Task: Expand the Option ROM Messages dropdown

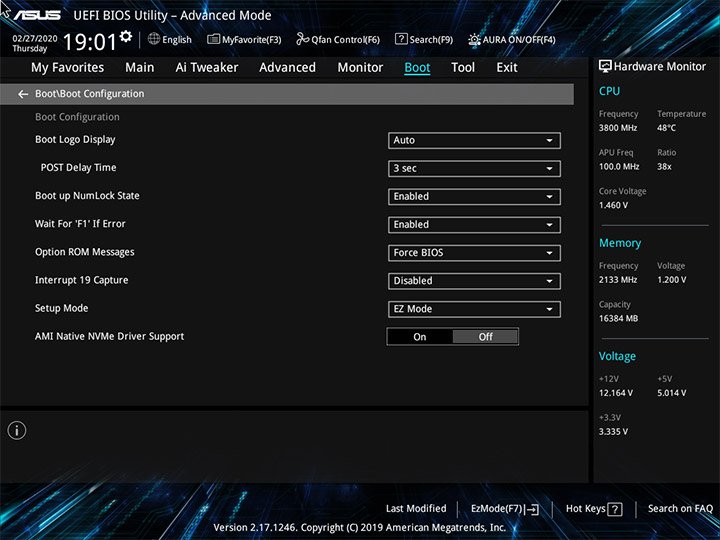Action: pos(474,253)
